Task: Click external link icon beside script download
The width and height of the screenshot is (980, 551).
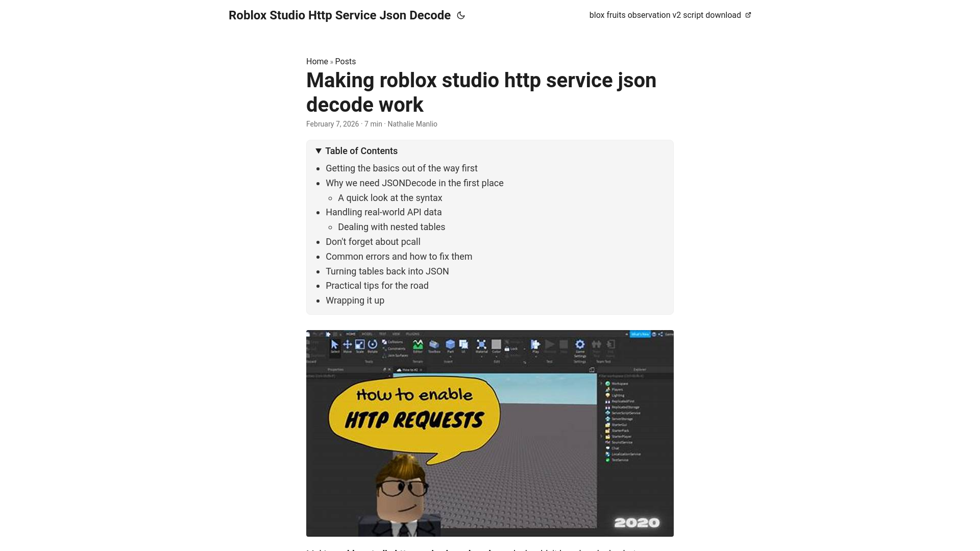Action: click(x=748, y=15)
